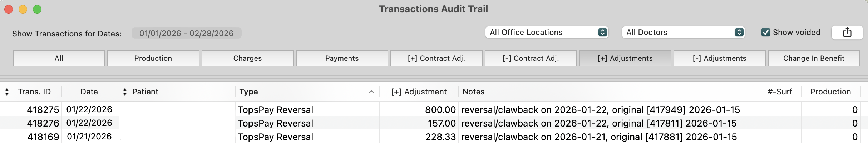Screen dimensions: 868x143
Task: Select the 157.00 TopsPay Reversal row
Action: [434, 123]
